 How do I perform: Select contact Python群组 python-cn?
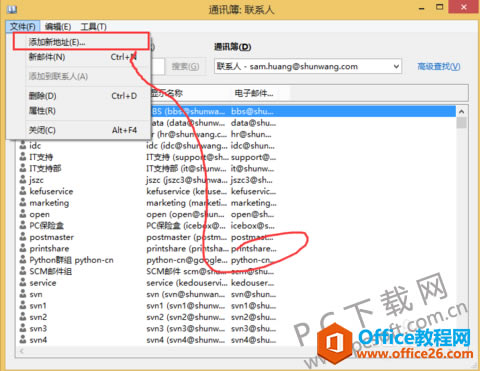[71, 260]
